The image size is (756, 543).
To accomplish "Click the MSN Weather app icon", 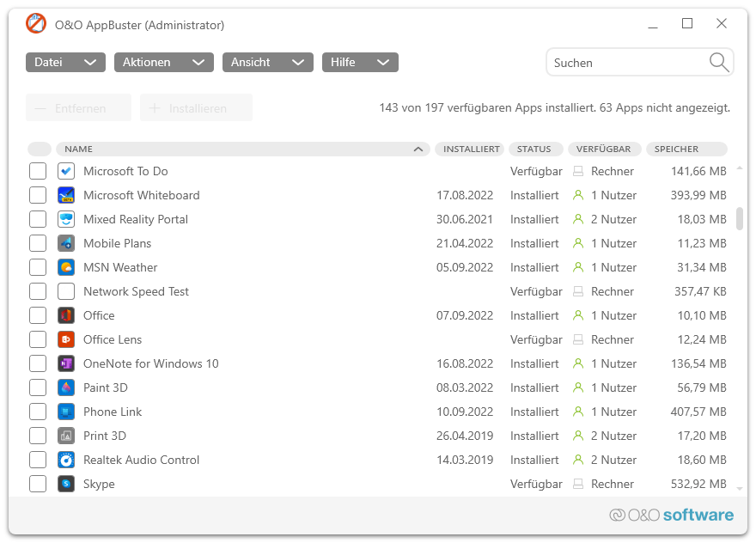I will tap(66, 268).
